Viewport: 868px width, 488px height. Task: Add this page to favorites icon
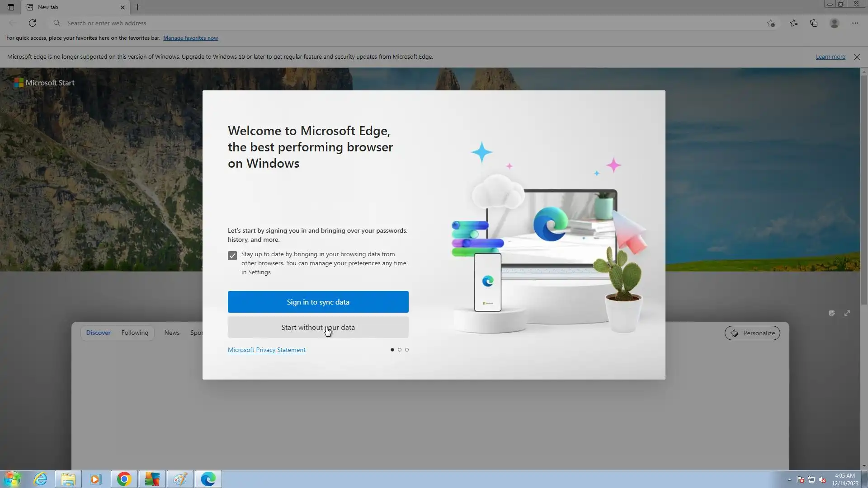pos(771,23)
